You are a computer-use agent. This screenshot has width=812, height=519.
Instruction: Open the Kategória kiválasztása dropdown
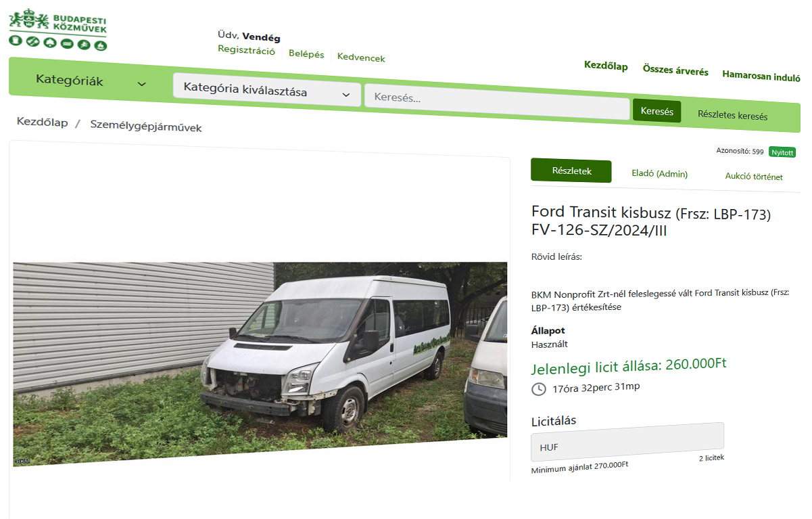point(266,90)
